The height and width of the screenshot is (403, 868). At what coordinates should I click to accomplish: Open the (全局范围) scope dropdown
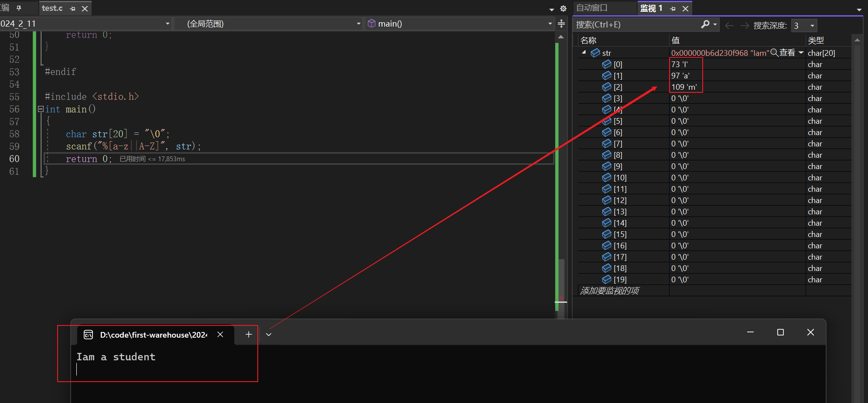359,24
